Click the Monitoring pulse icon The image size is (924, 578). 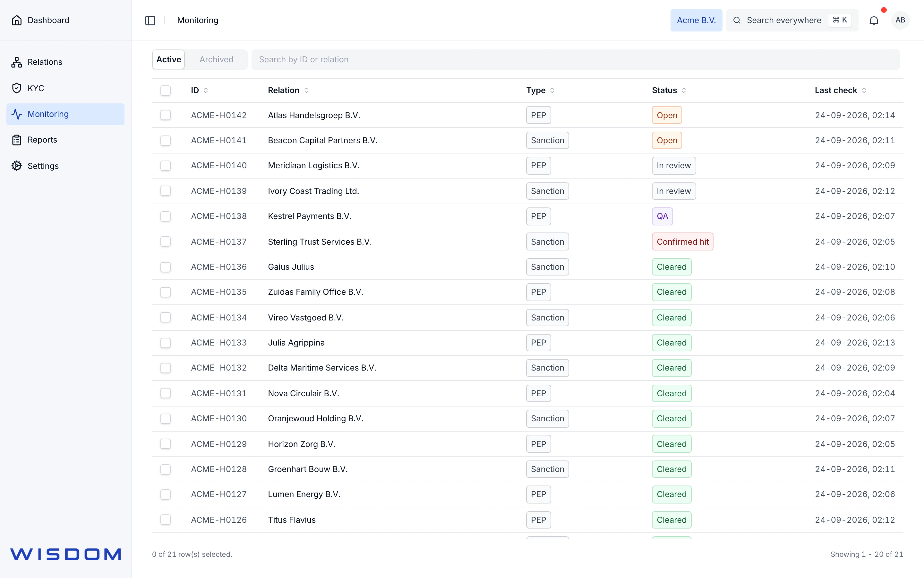click(x=16, y=114)
